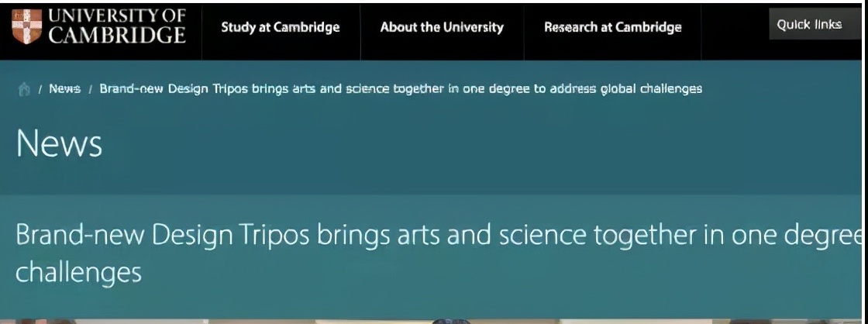Click the slash separator after News breadcrumb
Image resolution: width=868 pixels, height=324 pixels.
(90, 90)
